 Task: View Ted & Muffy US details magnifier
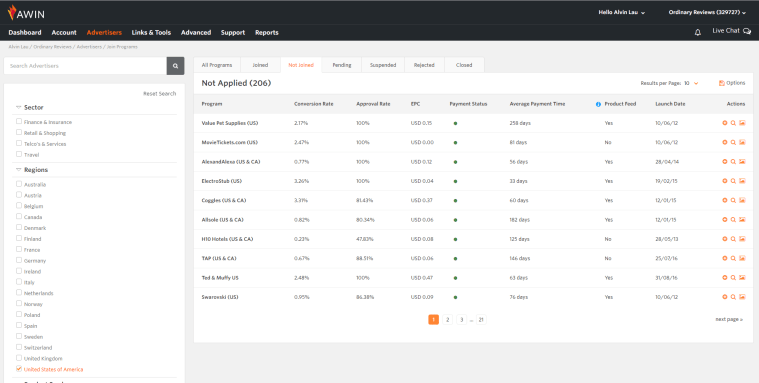(x=733, y=278)
